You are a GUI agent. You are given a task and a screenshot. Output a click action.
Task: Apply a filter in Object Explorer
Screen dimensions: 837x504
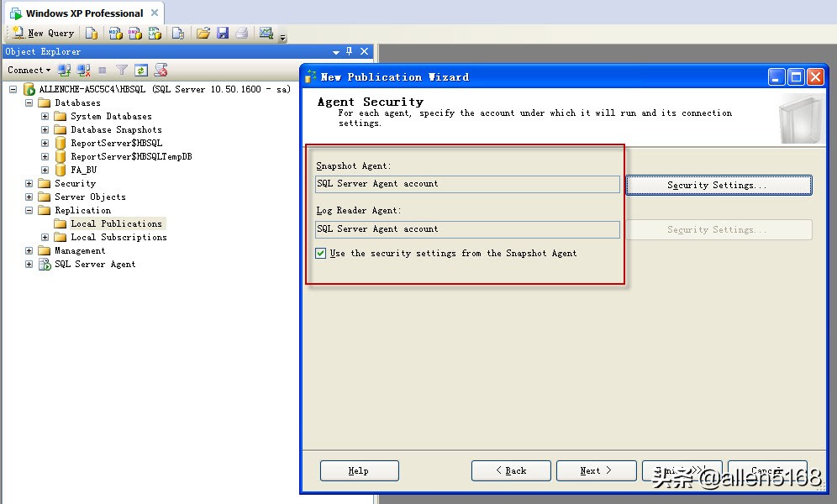click(121, 70)
